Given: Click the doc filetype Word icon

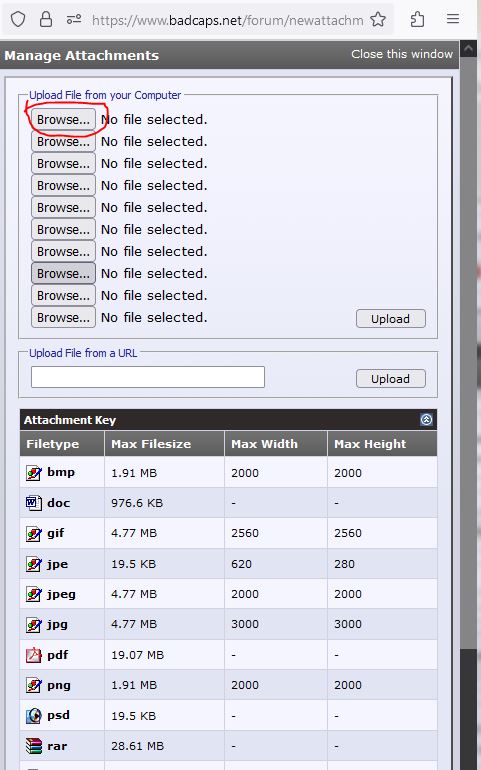Looking at the screenshot, I should coord(33,503).
